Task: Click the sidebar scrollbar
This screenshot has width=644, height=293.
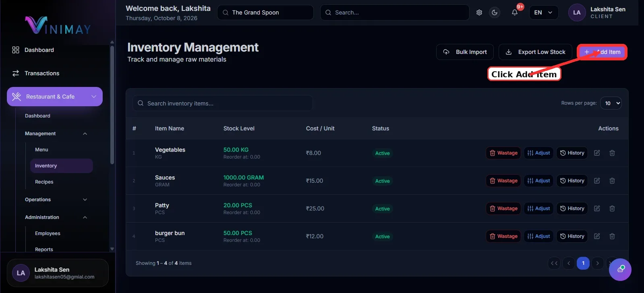Action: click(112, 105)
